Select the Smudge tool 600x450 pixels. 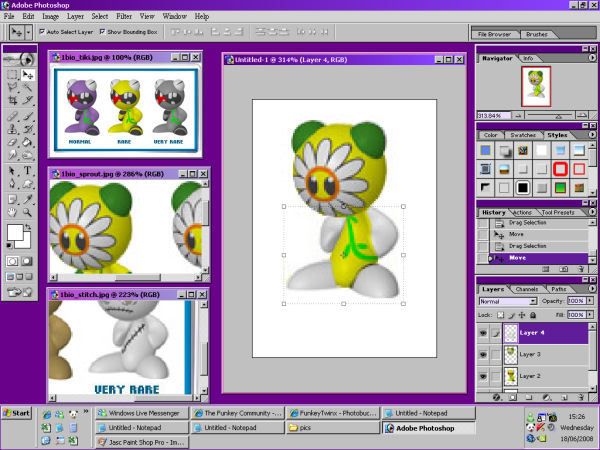[x=13, y=155]
